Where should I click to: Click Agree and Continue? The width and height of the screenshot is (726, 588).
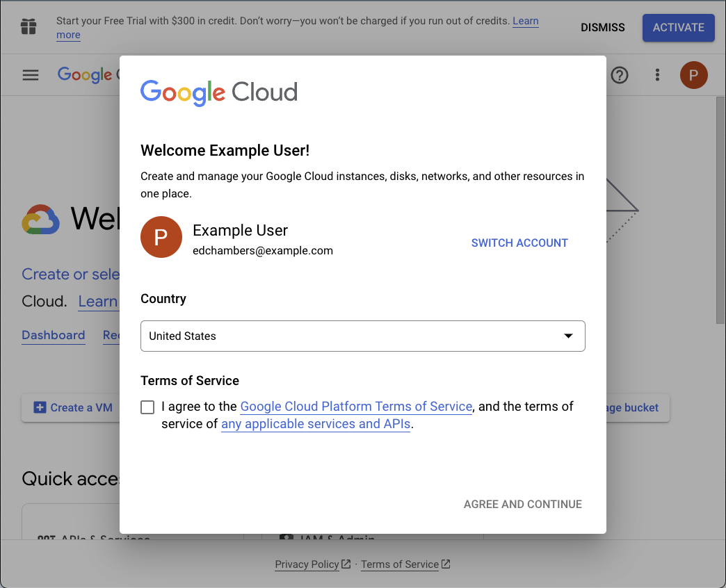click(x=523, y=505)
